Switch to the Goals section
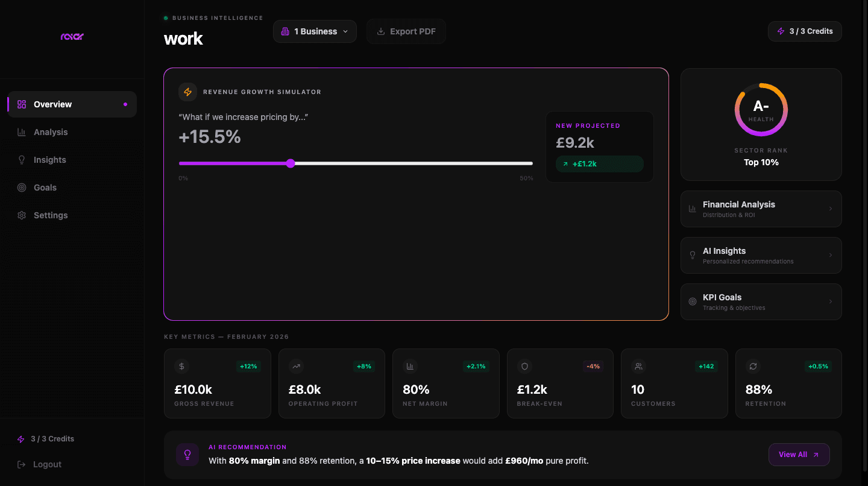Viewport: 868px width, 486px height. (45, 187)
